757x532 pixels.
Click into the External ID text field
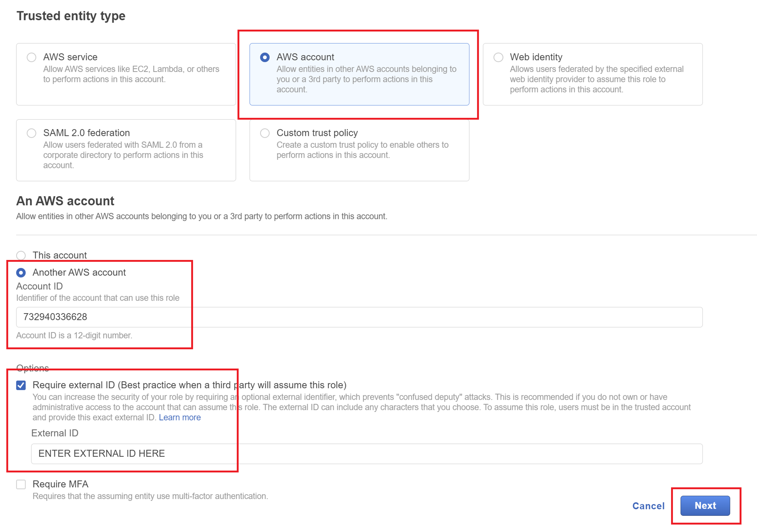[x=366, y=454]
